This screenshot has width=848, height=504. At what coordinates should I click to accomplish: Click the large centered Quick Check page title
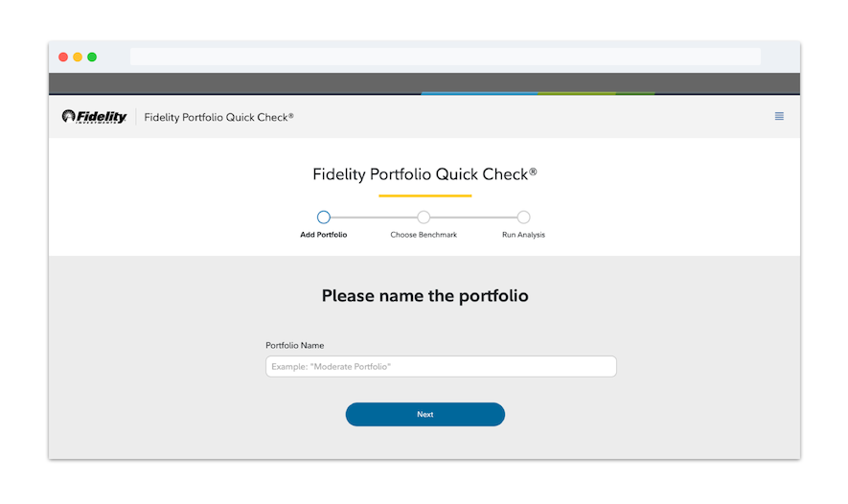pos(424,174)
